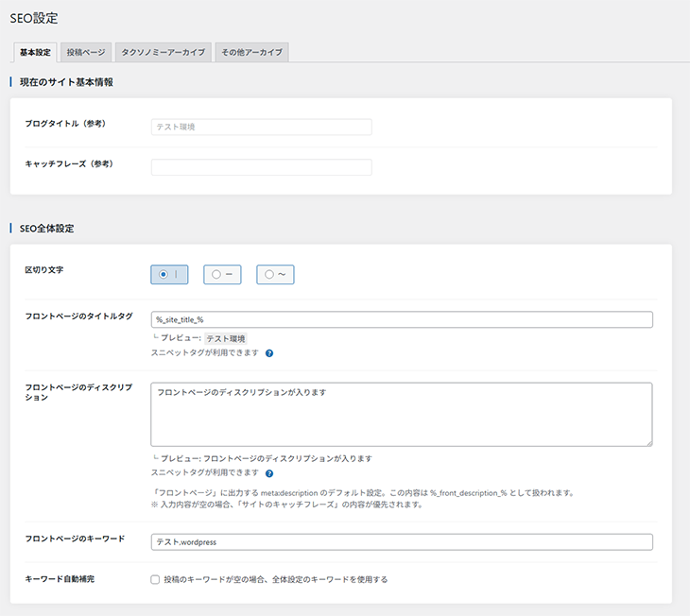Click the help icon under the front page title tag field
Viewport: 690px width, 616px height.
[269, 353]
